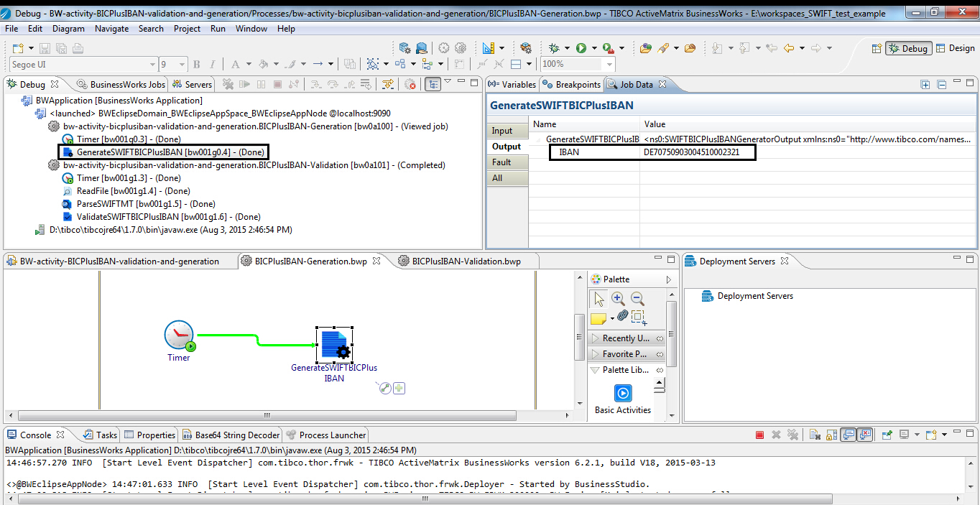Select the Fault tab in Job Data
The width and height of the screenshot is (980, 505).
pos(507,162)
